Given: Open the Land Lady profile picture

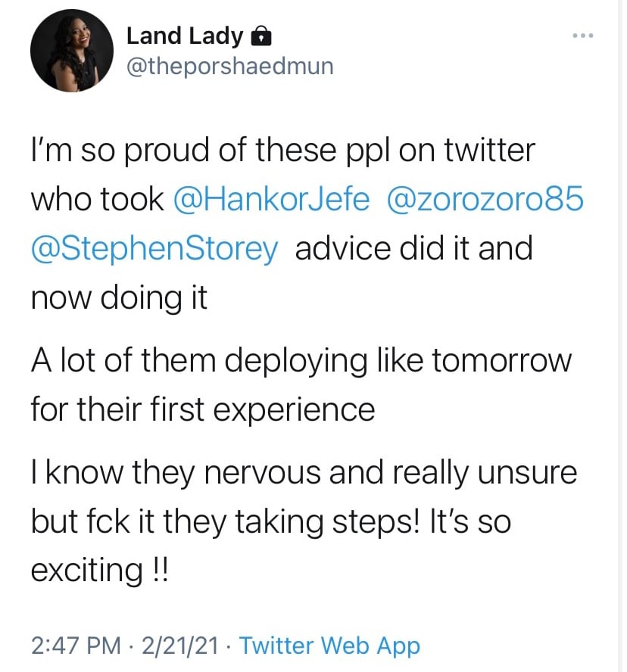Looking at the screenshot, I should (x=72, y=51).
